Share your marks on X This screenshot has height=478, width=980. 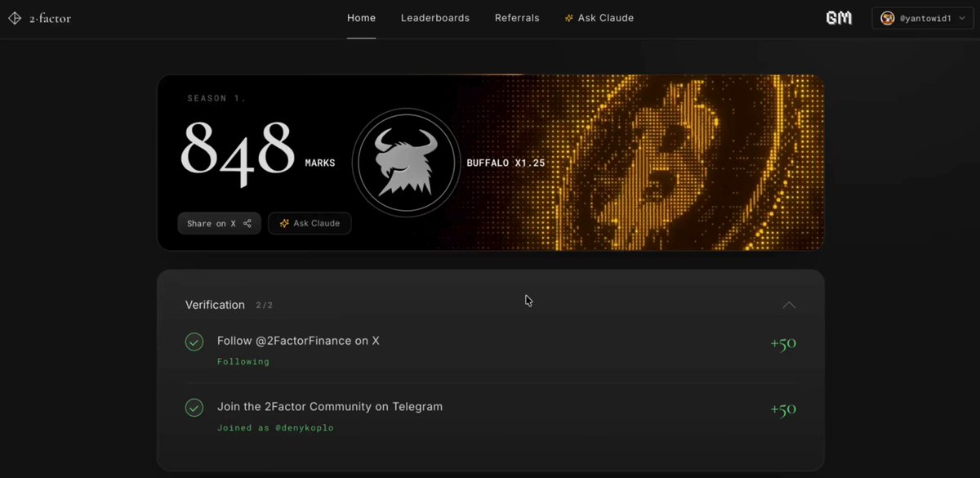tap(219, 223)
